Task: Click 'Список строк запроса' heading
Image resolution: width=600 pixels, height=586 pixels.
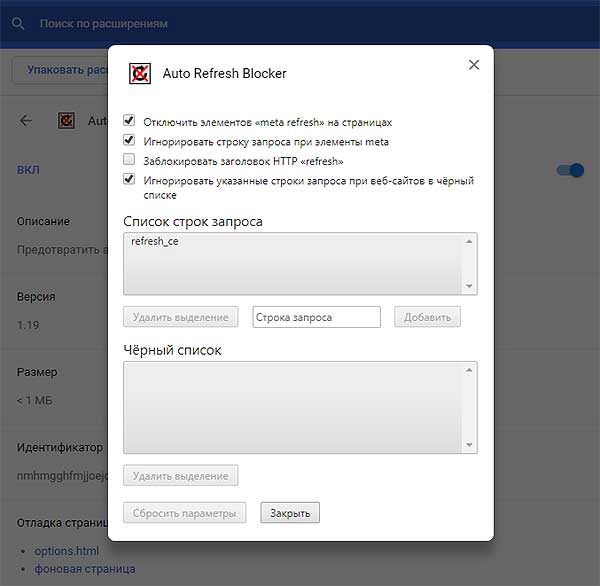Action: [x=193, y=222]
